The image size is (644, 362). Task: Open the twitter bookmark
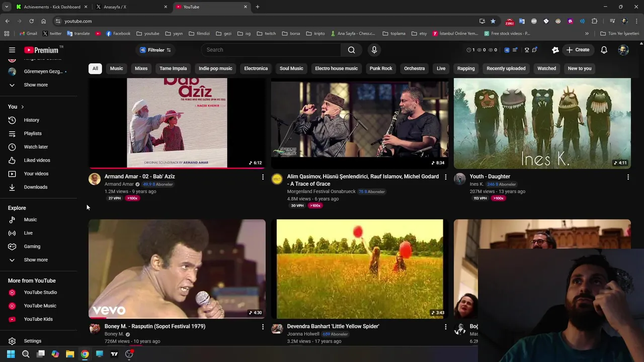(52, 34)
